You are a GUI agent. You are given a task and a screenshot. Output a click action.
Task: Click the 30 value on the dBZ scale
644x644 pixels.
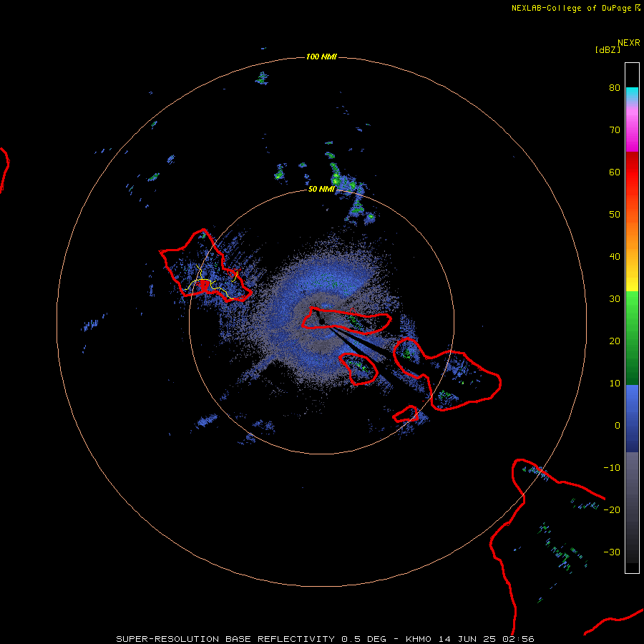(615, 299)
